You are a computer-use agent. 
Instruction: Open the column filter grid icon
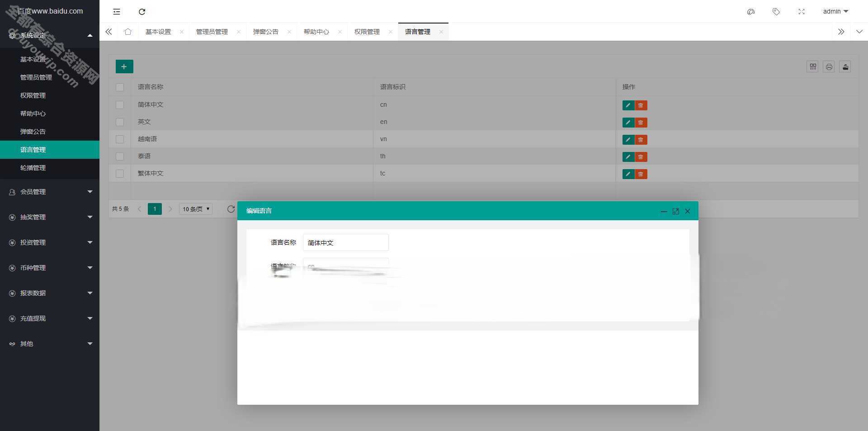coord(813,67)
